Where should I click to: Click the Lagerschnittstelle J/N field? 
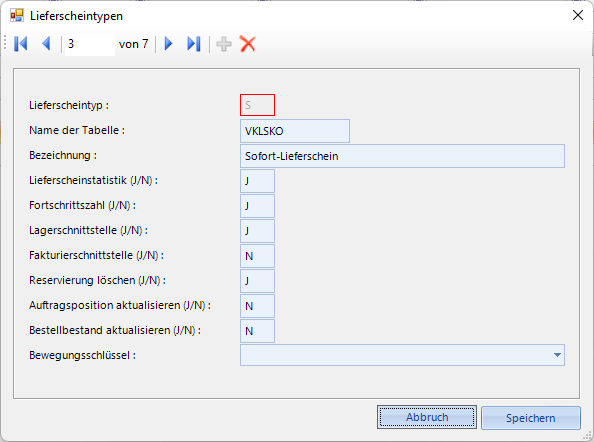pos(257,231)
